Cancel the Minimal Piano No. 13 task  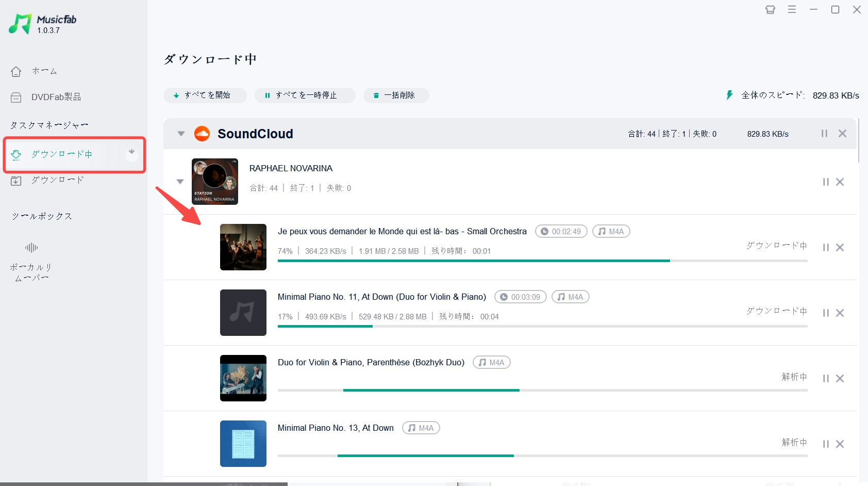pyautogui.click(x=840, y=444)
